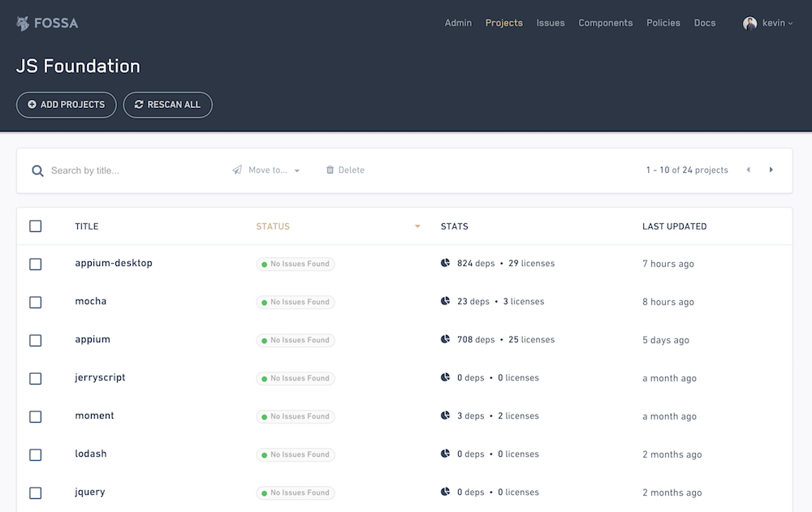
Task: Check the moment row checkbox
Action: coord(35,417)
